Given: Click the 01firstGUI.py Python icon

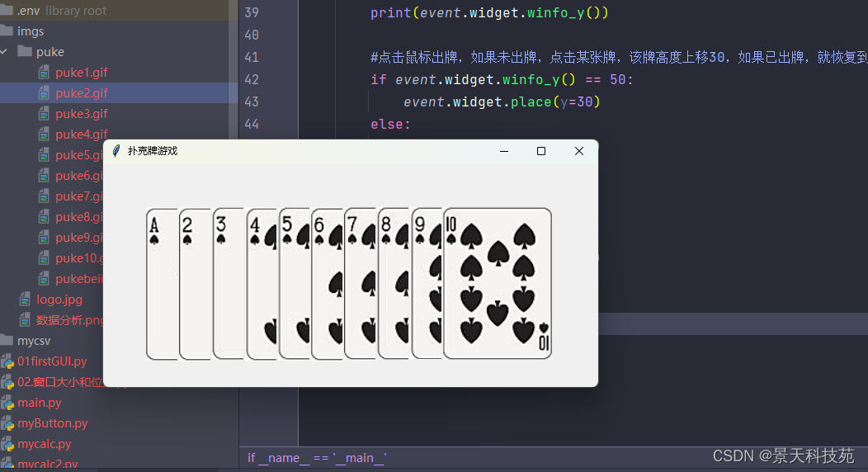Looking at the screenshot, I should pos(7,362).
